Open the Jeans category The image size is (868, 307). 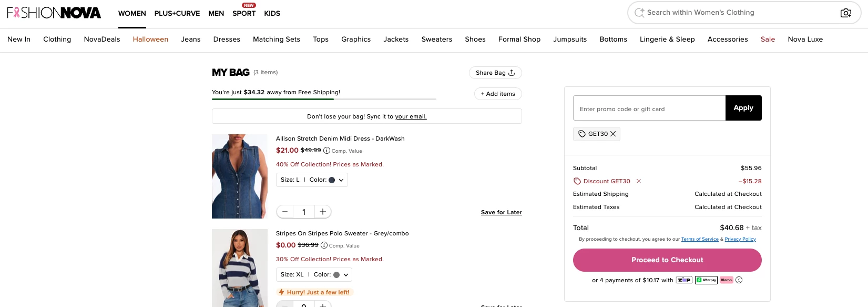pos(191,39)
